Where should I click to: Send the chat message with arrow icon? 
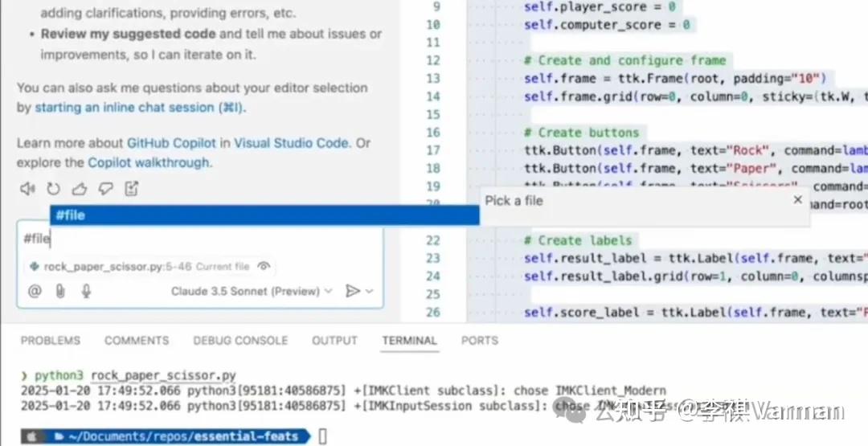pyautogui.click(x=352, y=291)
